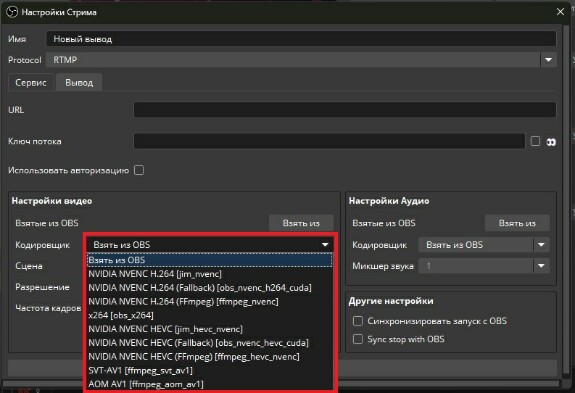Click the Другие настройки heading

pyautogui.click(x=391, y=301)
